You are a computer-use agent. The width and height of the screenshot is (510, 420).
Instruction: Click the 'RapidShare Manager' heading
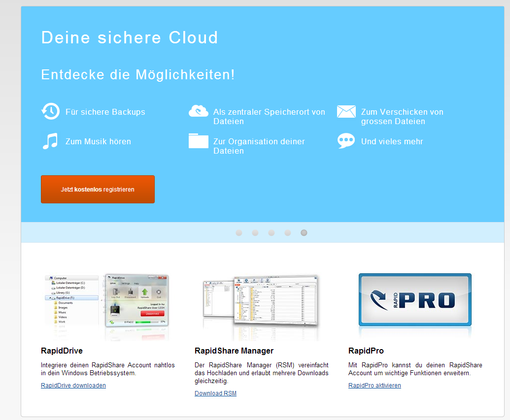[x=234, y=351]
